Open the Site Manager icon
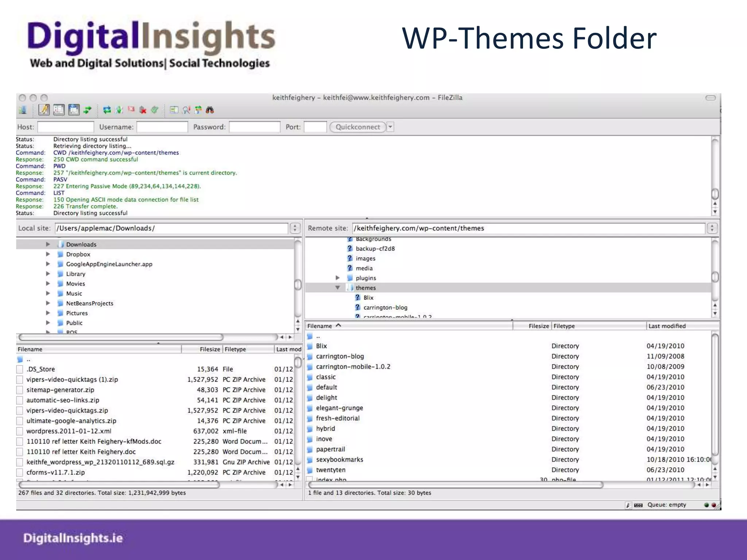 tap(23, 110)
